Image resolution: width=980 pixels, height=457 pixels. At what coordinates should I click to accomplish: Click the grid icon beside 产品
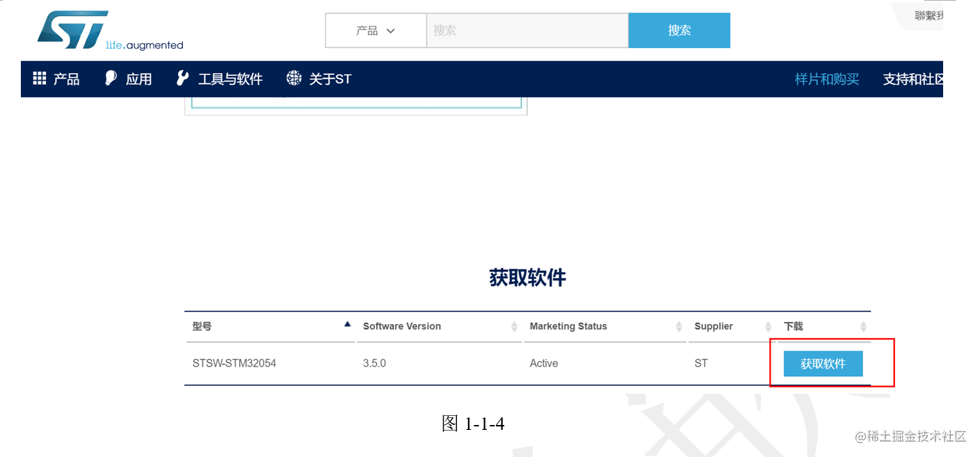coord(40,79)
